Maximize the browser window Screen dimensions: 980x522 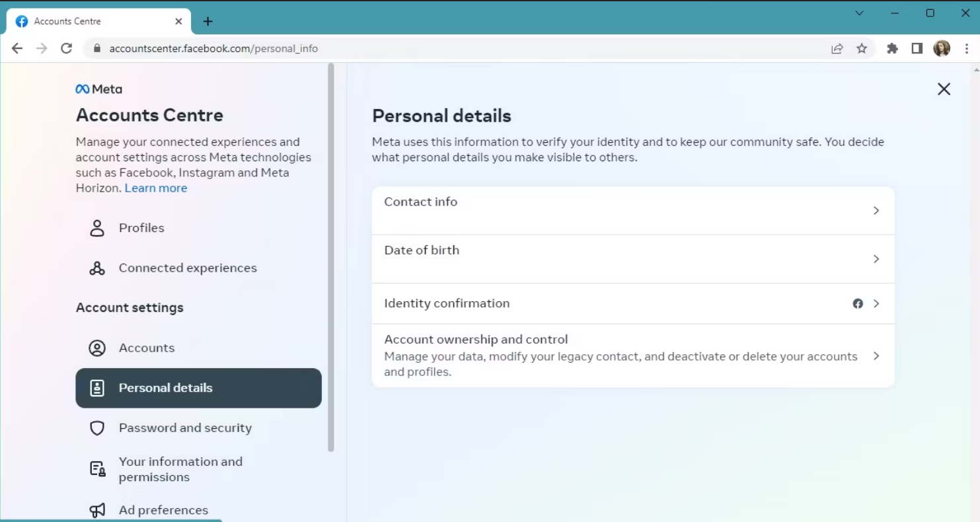coord(930,13)
